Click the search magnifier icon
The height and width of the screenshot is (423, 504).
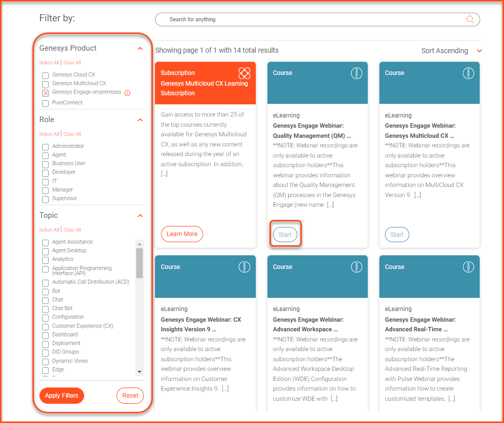[470, 19]
